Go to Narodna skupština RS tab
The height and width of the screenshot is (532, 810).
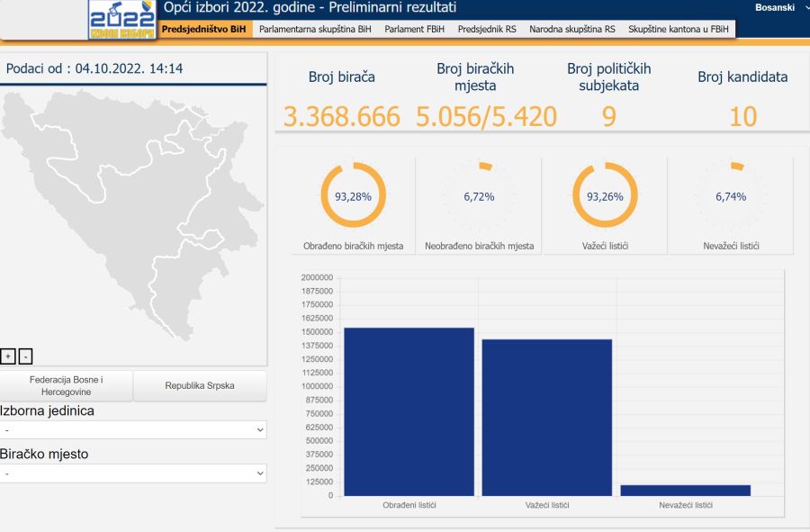572,29
